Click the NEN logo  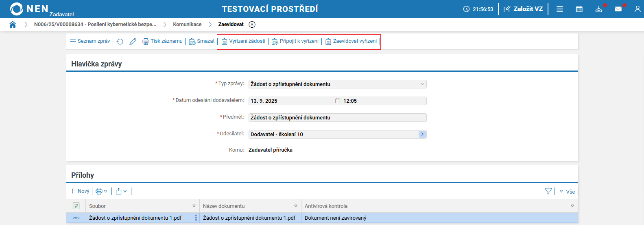[29, 9]
